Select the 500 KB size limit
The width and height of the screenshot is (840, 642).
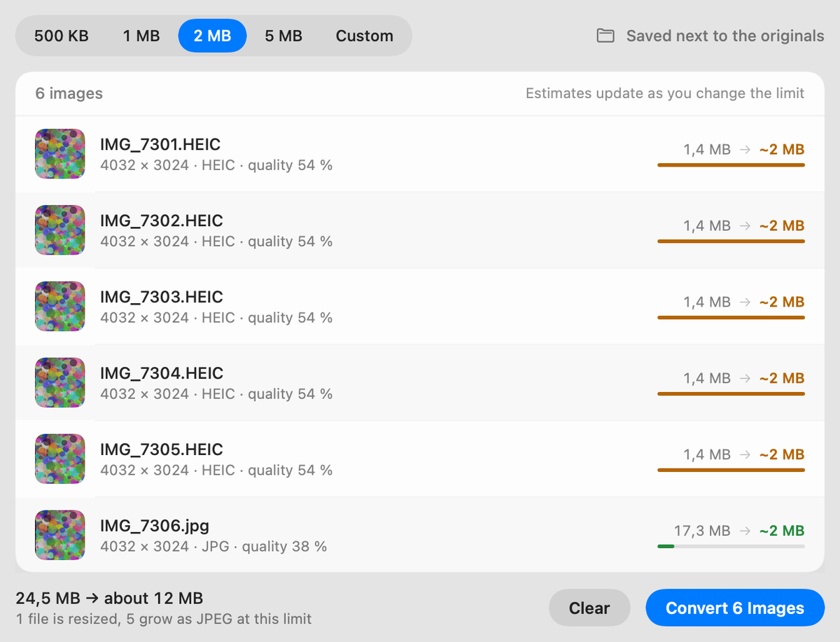click(62, 36)
